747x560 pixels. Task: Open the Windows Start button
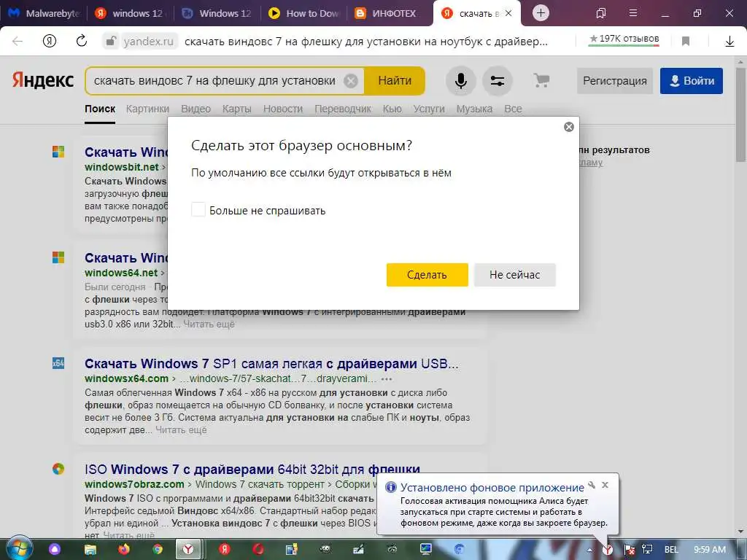coord(18,549)
